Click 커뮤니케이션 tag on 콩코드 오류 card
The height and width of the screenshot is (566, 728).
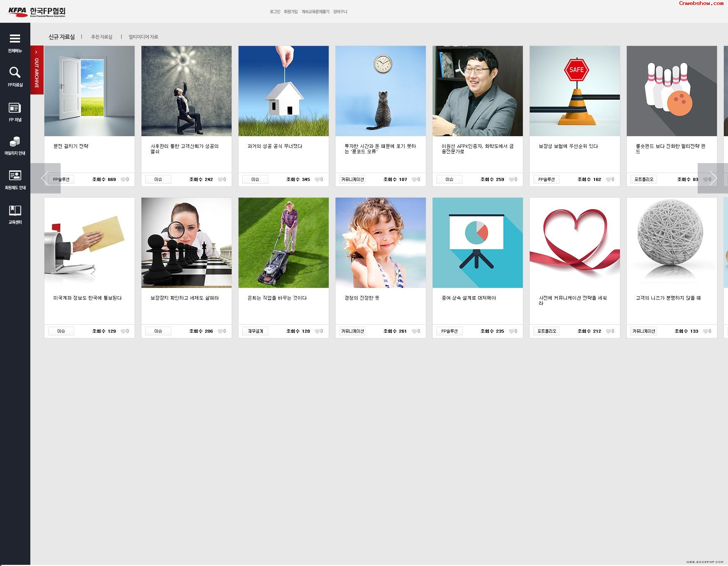352,179
